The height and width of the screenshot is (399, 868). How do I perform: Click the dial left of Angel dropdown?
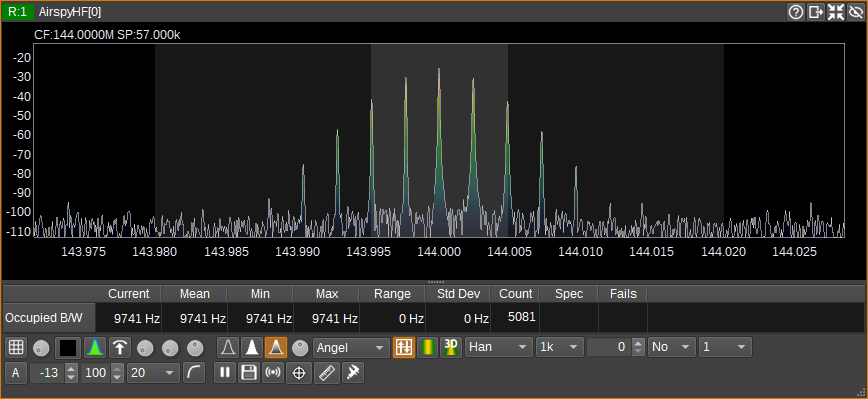[300, 348]
